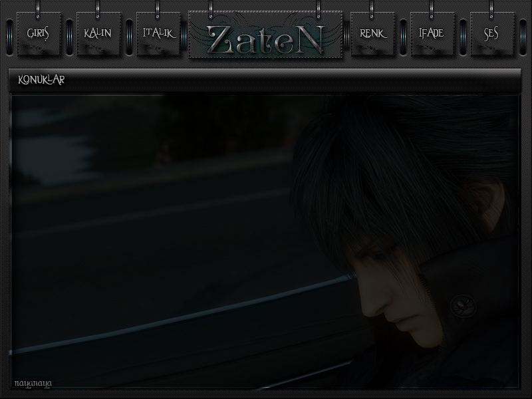Image resolution: width=532 pixels, height=399 pixels.
Task: Click the hanging clip above the GIRIS tag
Action: pos(38,7)
